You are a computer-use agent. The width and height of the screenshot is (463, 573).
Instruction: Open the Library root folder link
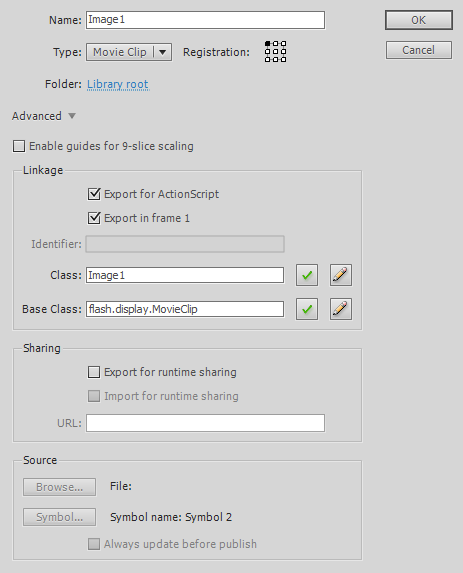(x=118, y=84)
